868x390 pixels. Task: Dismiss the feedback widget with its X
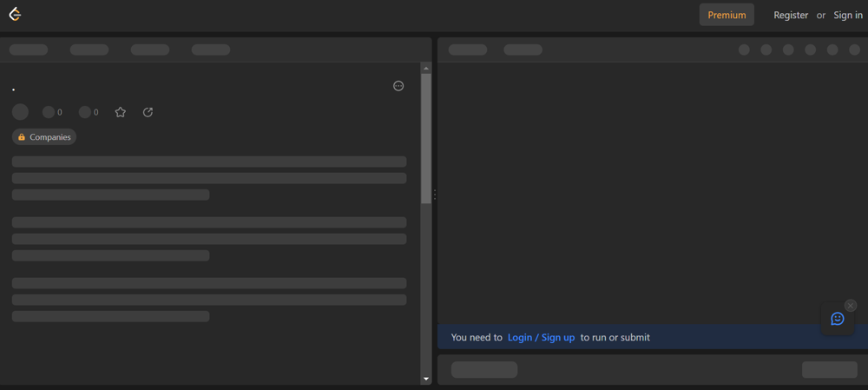coord(851,306)
